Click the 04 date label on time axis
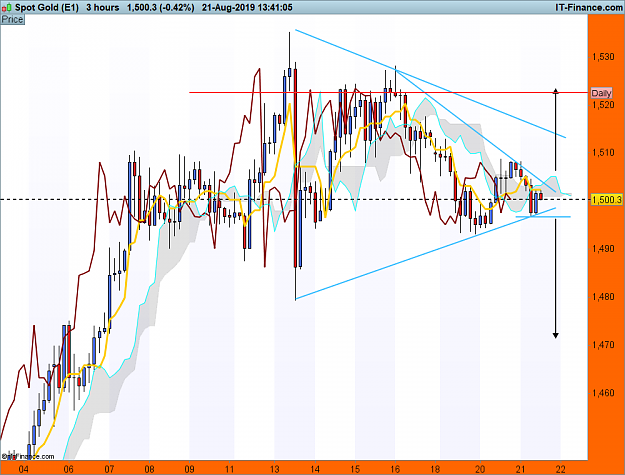This screenshot has width=625, height=475. (x=24, y=469)
